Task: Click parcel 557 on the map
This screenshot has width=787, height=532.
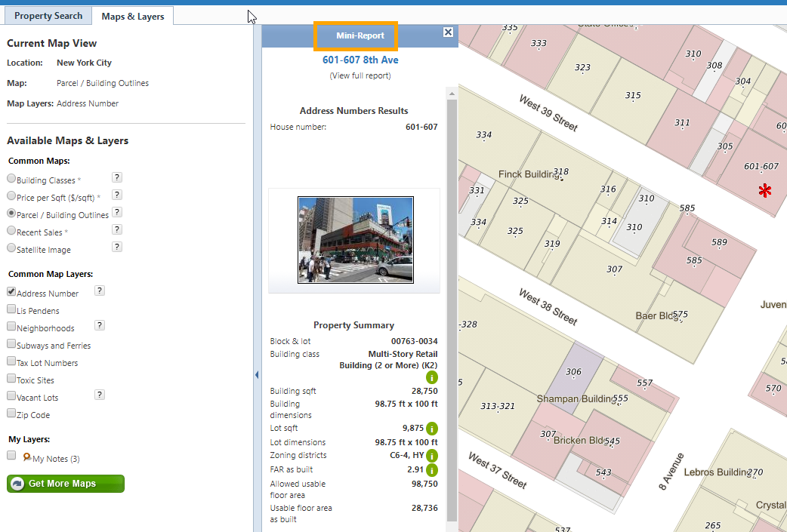Action: (x=644, y=383)
